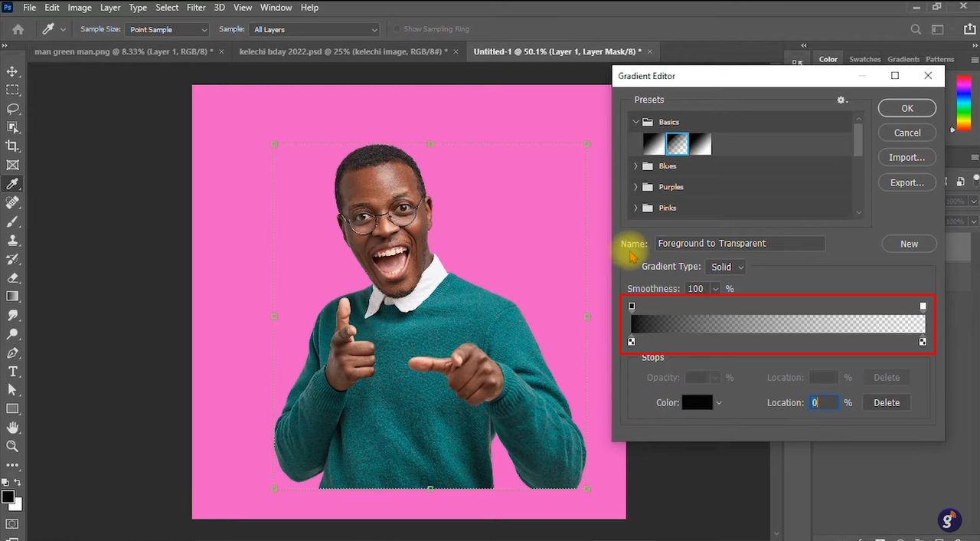Viewport: 980px width, 541px height.
Task: Open the Window menu
Action: (x=276, y=8)
